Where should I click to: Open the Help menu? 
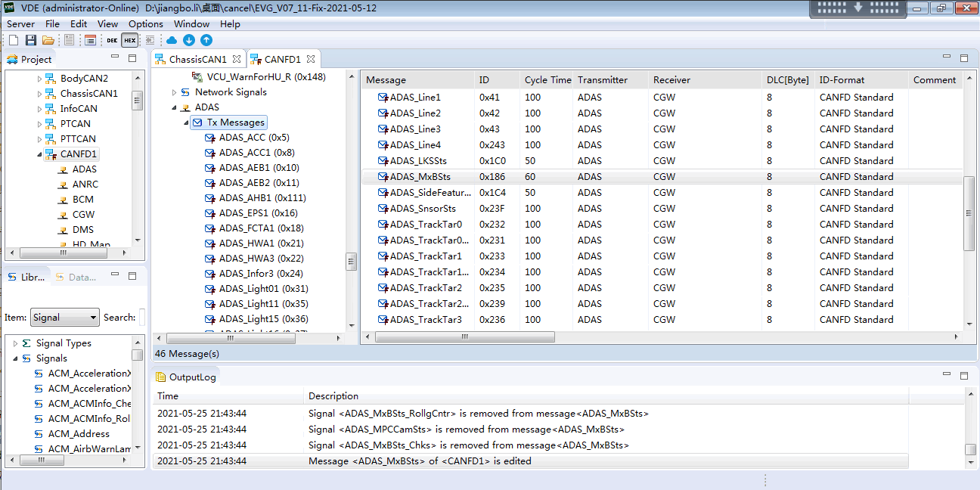point(230,23)
